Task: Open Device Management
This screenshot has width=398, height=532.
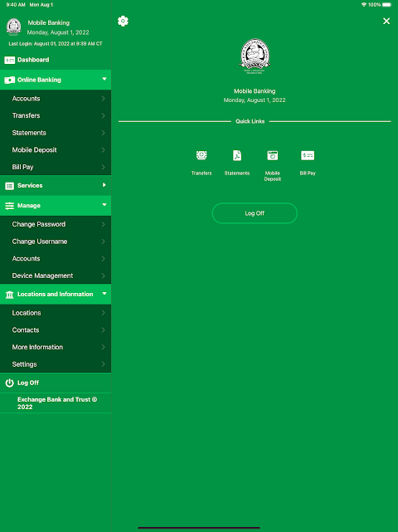Action: click(x=56, y=276)
